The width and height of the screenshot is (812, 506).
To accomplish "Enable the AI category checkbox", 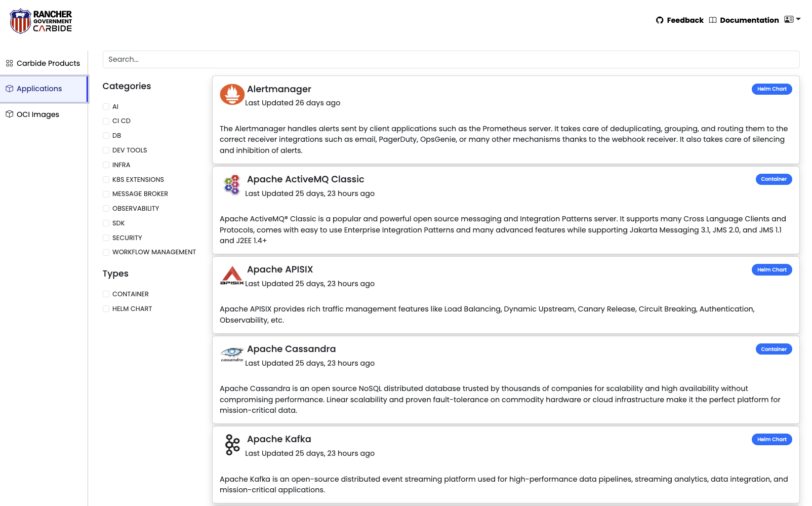I will click(x=106, y=107).
